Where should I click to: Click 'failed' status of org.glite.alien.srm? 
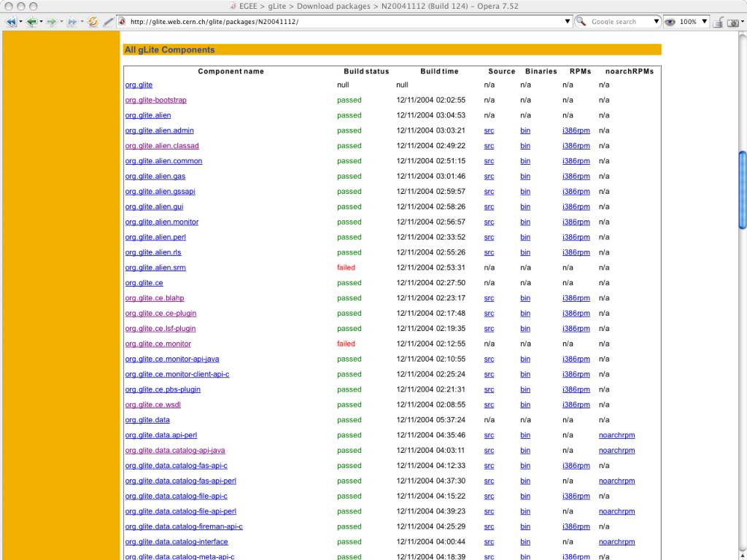tap(346, 268)
